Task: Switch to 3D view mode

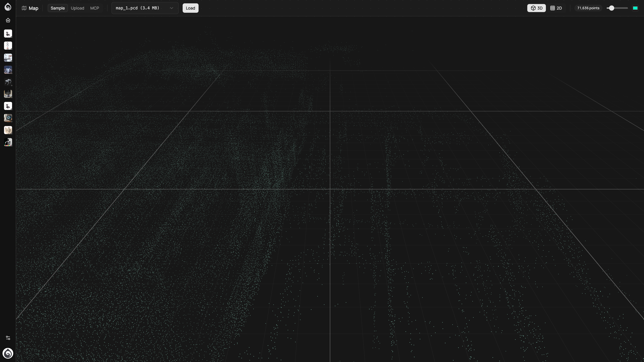Action: click(x=536, y=8)
